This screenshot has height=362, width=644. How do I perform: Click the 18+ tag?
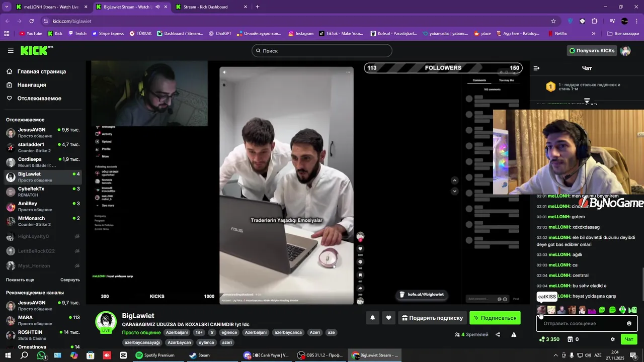click(199, 332)
